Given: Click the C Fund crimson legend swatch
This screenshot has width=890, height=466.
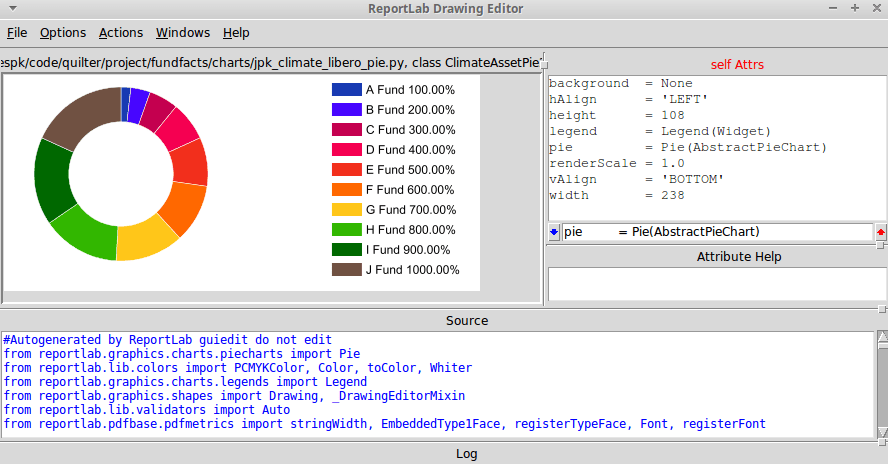Looking at the screenshot, I should coord(347,129).
